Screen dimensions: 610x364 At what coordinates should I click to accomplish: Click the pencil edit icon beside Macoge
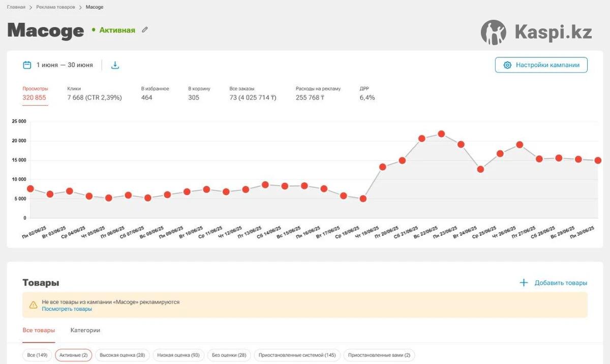pyautogui.click(x=145, y=30)
